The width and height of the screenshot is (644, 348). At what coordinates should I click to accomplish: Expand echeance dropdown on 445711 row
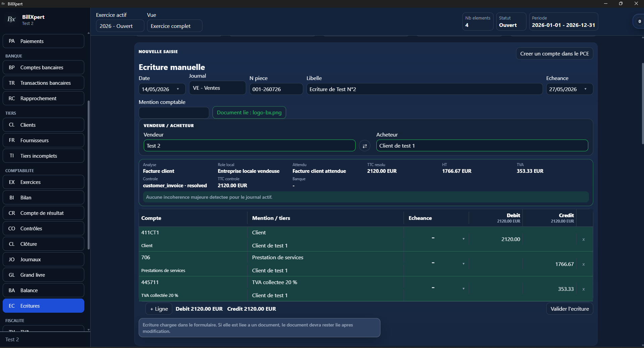(x=463, y=289)
